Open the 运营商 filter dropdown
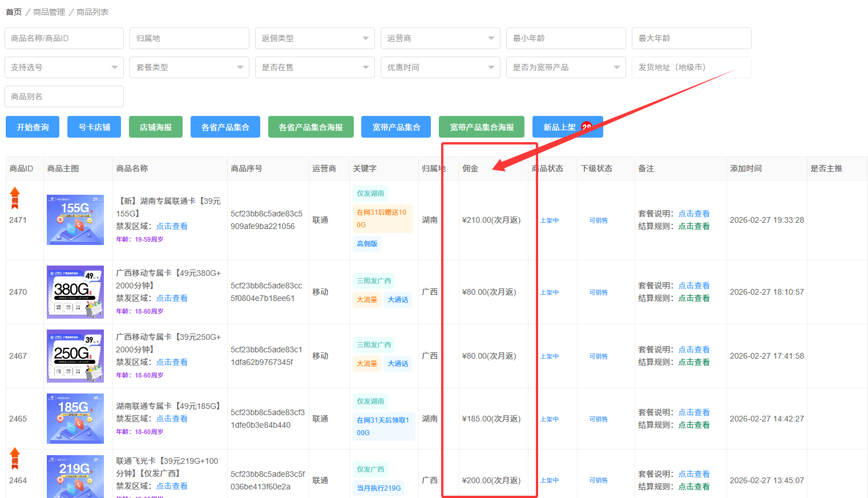Screen dimensions: 868x498 [x=440, y=38]
